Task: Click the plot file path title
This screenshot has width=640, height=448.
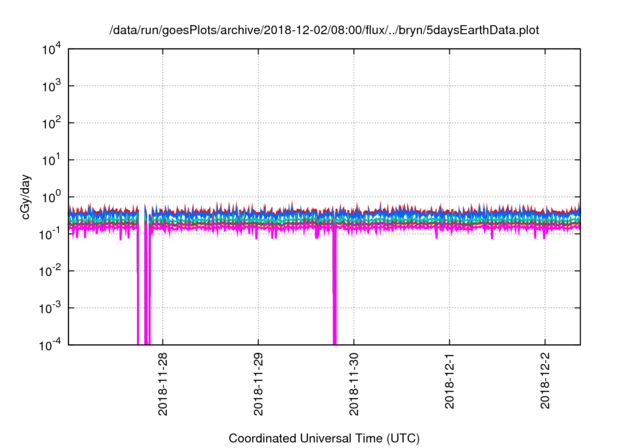Action: coord(324,30)
